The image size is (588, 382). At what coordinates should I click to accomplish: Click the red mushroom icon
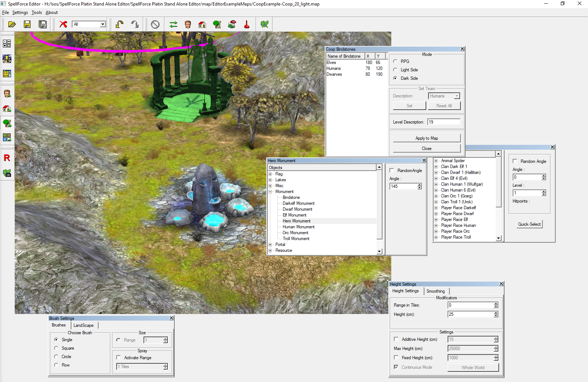coord(232,24)
